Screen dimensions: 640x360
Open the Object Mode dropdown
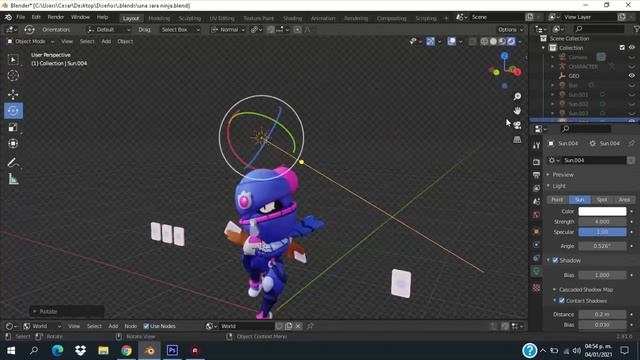coord(31,41)
